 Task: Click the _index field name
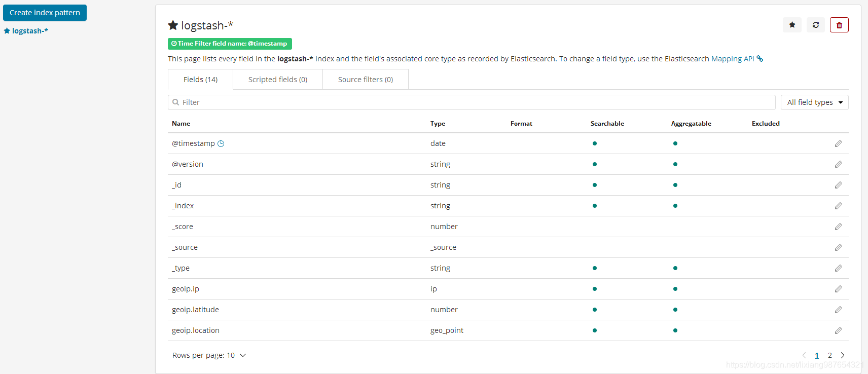point(183,206)
